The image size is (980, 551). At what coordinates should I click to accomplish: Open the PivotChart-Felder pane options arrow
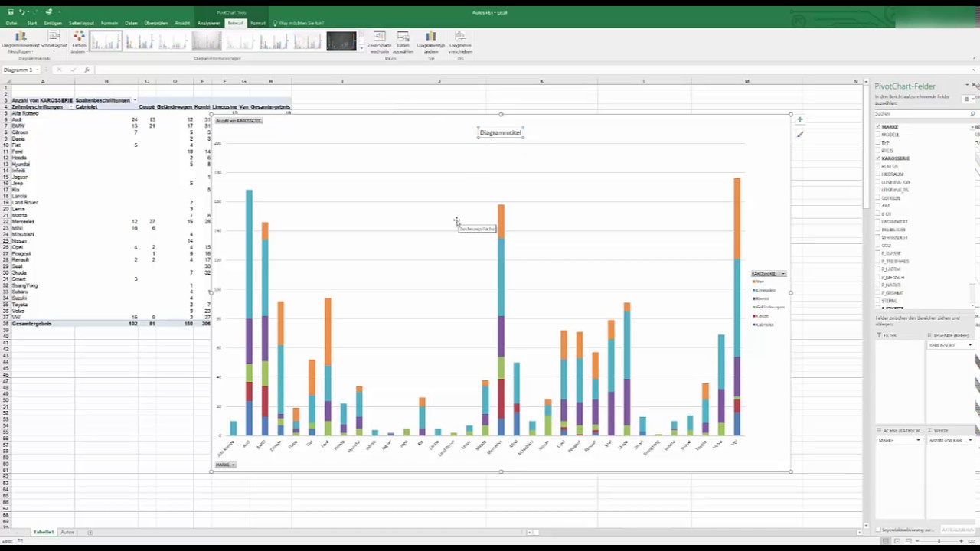[967, 86]
